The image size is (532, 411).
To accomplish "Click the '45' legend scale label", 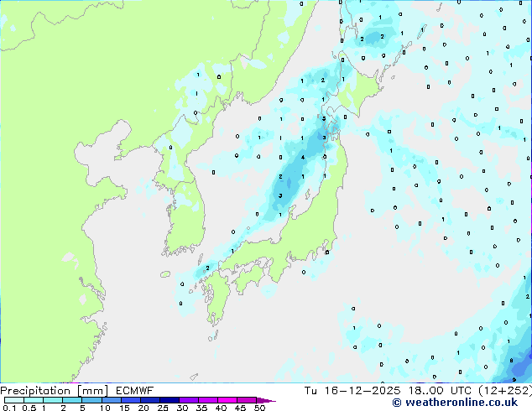I will [x=240, y=408].
